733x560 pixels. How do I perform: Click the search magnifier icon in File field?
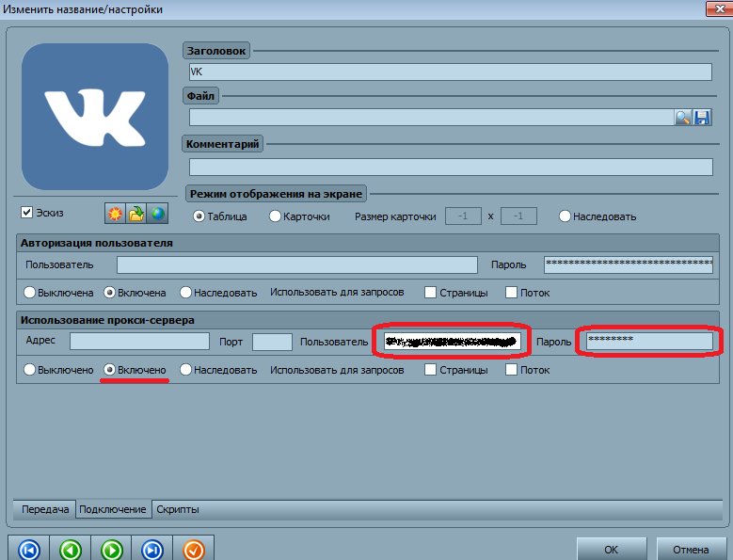coord(682,118)
